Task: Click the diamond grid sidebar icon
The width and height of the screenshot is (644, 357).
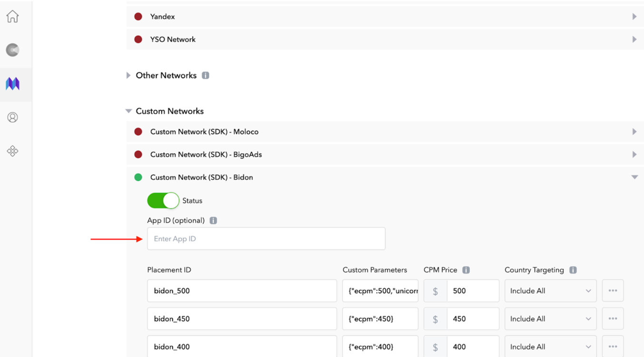Action: 12,151
